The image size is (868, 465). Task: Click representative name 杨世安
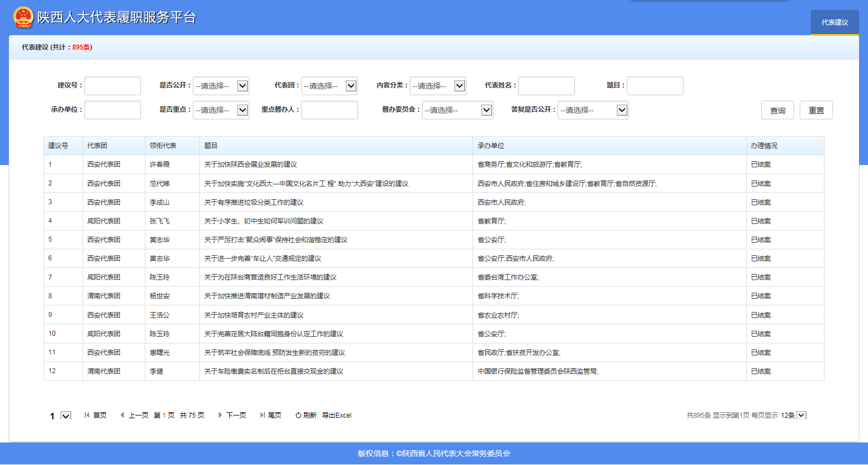point(160,296)
